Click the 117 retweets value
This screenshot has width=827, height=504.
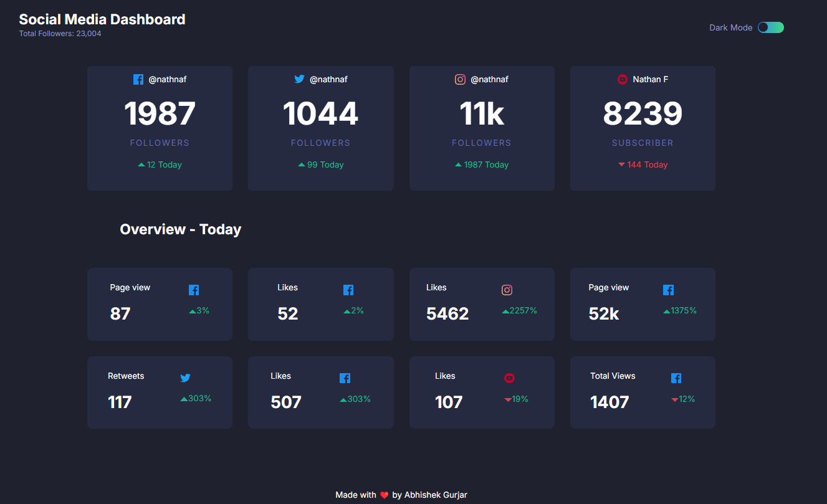[x=120, y=402]
